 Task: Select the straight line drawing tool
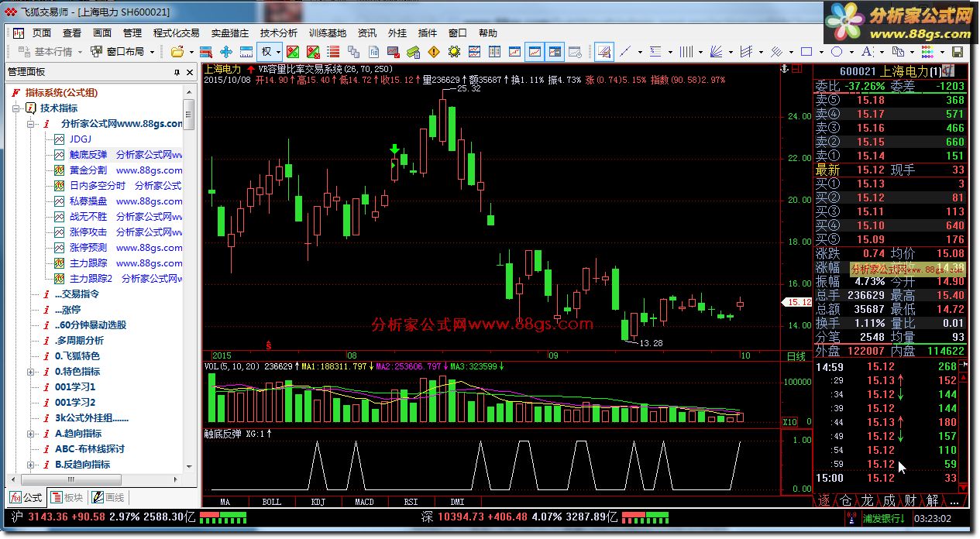pyautogui.click(x=624, y=52)
